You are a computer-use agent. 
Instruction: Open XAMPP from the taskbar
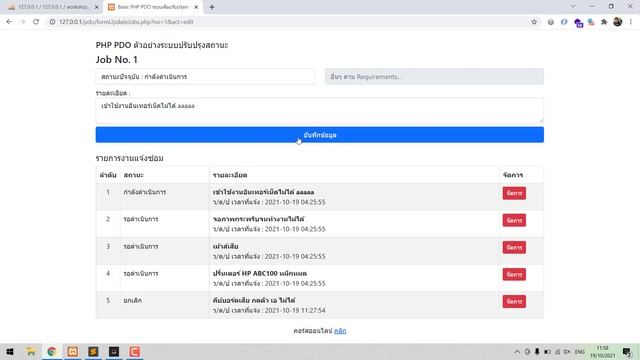click(x=72, y=352)
